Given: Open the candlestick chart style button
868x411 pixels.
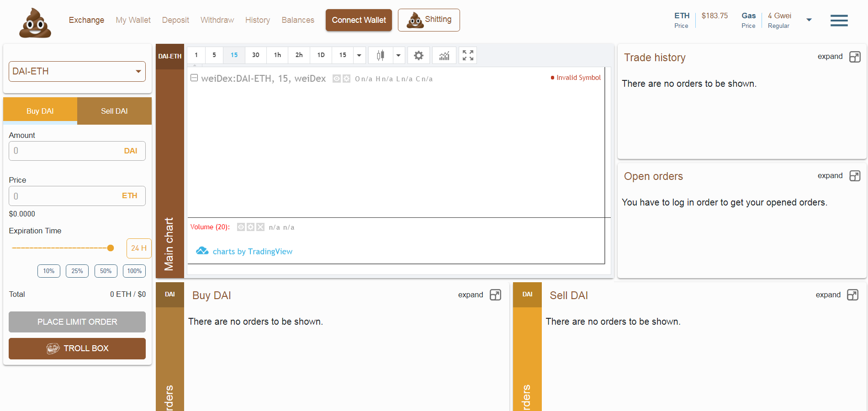Looking at the screenshot, I should 380,55.
